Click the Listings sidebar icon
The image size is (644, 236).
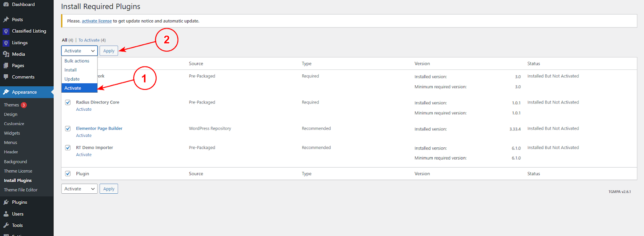pos(6,43)
